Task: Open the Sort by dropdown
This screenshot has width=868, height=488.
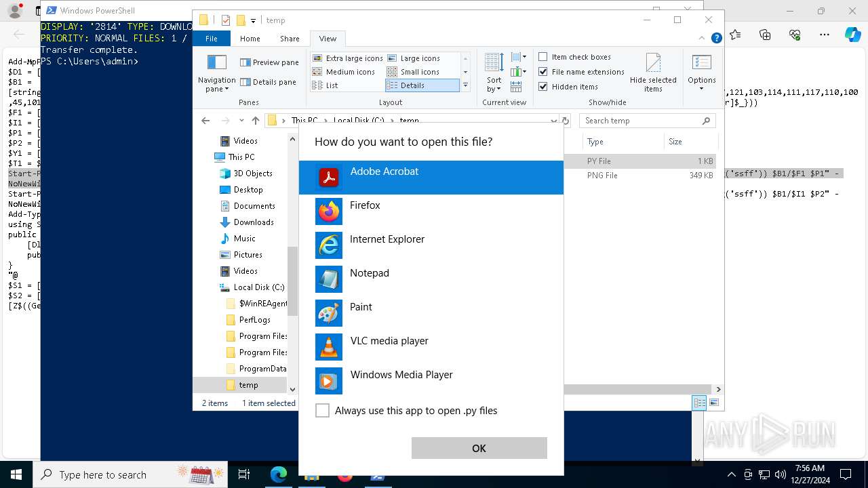Action: click(x=494, y=73)
